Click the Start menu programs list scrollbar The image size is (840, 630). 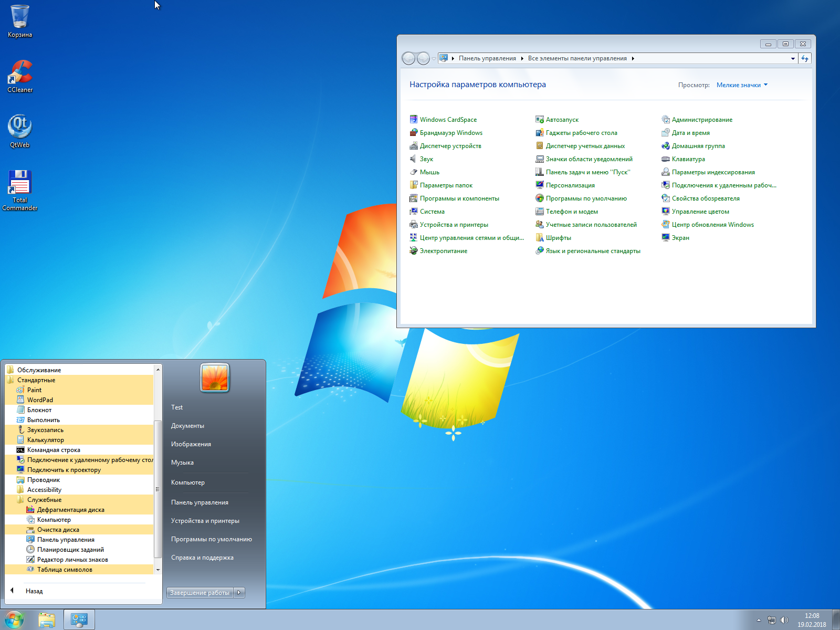coord(157,488)
